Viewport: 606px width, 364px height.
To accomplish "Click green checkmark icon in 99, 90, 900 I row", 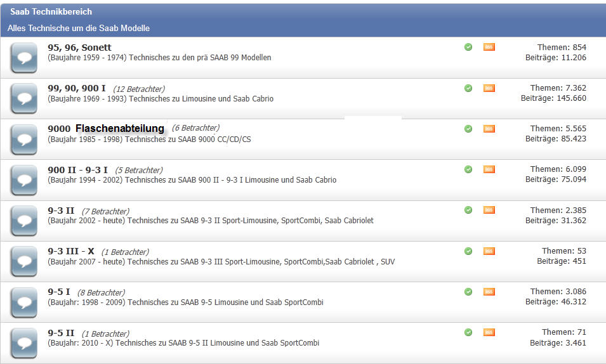I will pyautogui.click(x=468, y=88).
